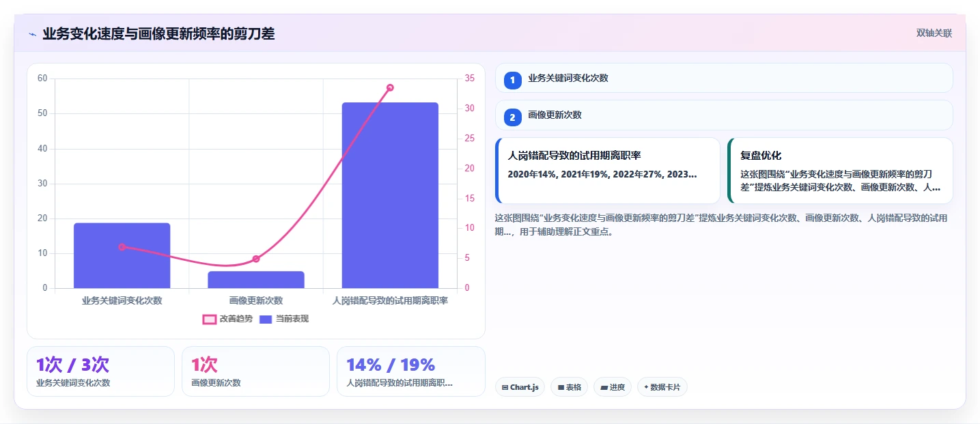Screen dimensions: 980x424
Task: Click the trend line point on 画像更新次数 bar
Action: point(256,259)
